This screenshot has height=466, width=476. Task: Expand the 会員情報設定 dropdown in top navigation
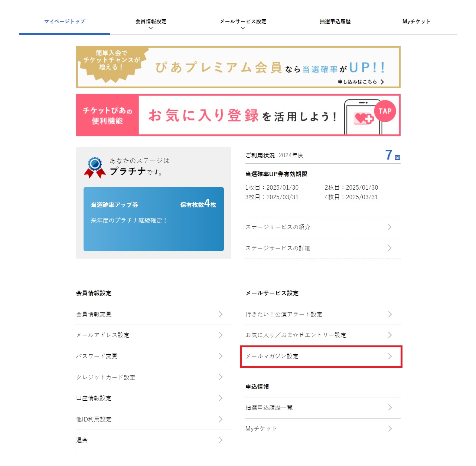pyautogui.click(x=151, y=24)
